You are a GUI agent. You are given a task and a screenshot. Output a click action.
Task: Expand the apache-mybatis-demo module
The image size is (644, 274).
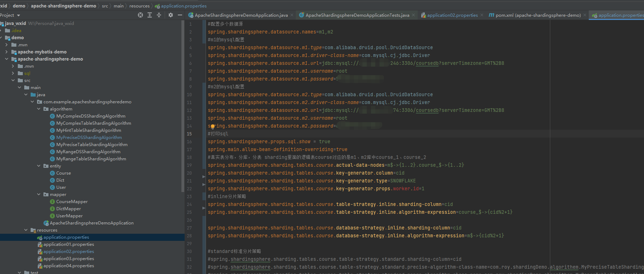coord(6,52)
